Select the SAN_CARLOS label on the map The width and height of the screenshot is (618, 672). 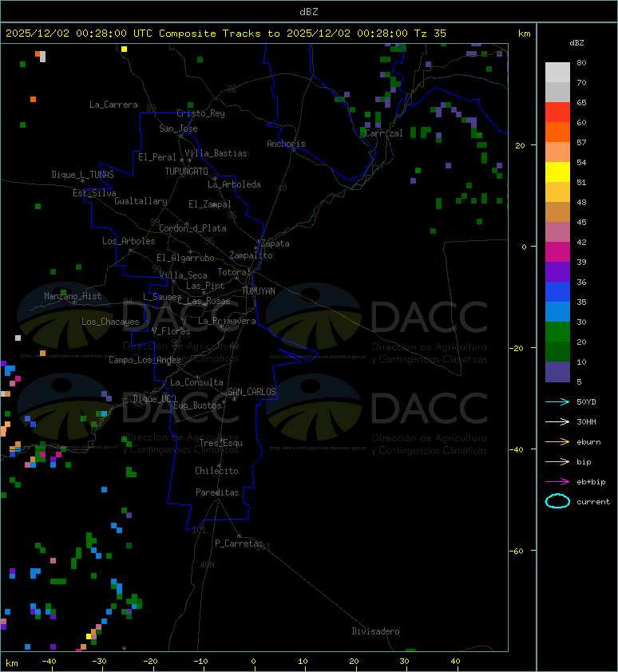[x=252, y=392]
